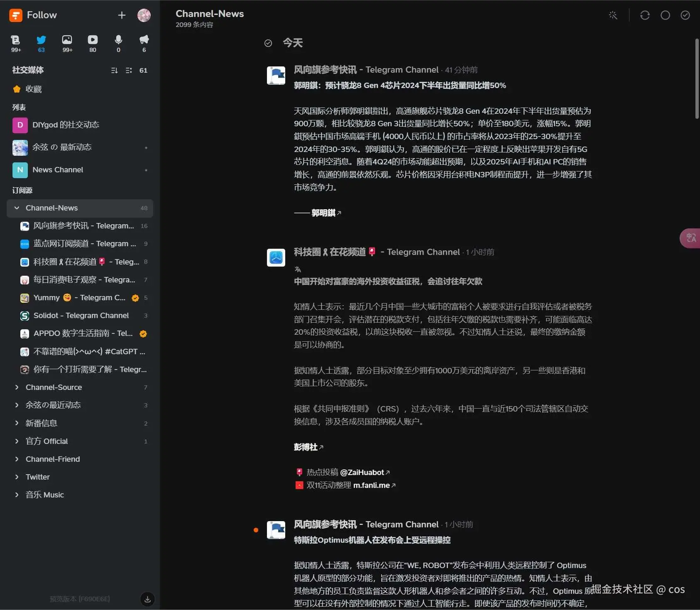Open post titled 中国开始对富豪的海外投资收益征税
Viewport: 700px width, 610px height.
(388, 282)
